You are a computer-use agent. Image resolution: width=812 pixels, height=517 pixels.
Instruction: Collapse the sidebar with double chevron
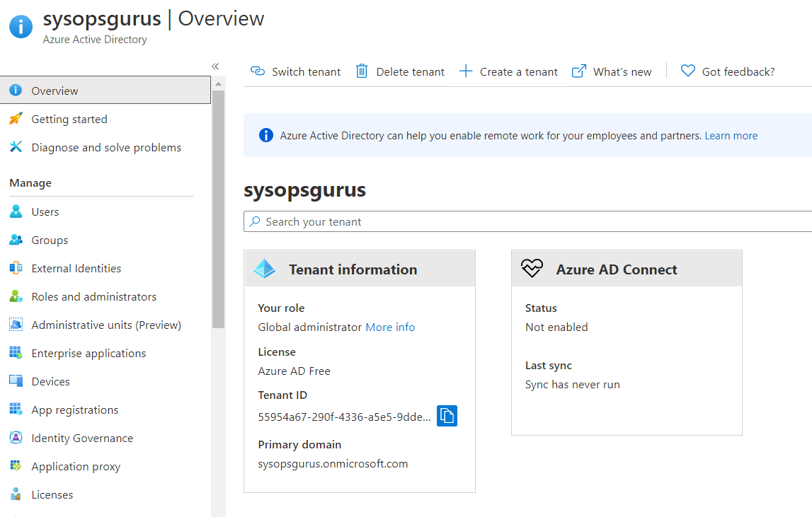coord(215,66)
